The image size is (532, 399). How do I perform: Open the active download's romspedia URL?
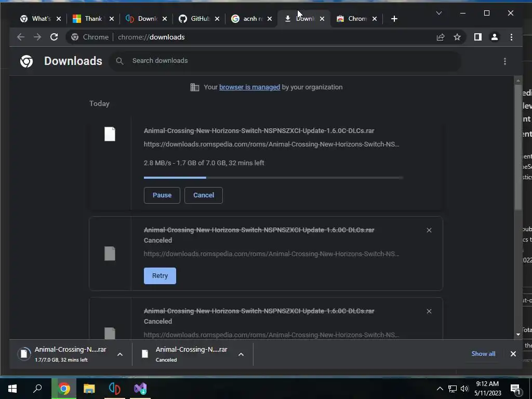tap(271, 144)
